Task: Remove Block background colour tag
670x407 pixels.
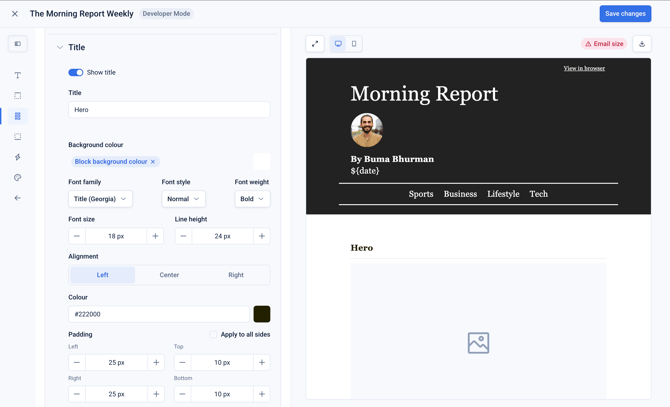Action: pyautogui.click(x=153, y=161)
